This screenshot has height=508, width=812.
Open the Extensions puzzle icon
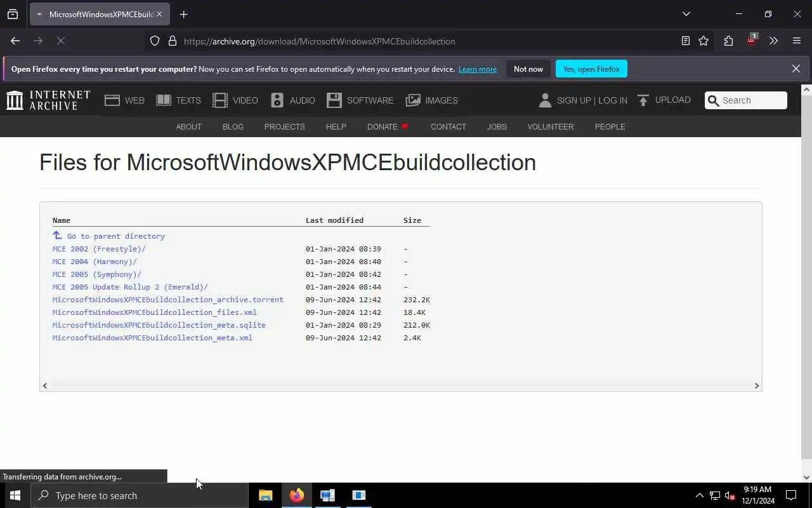(x=728, y=41)
